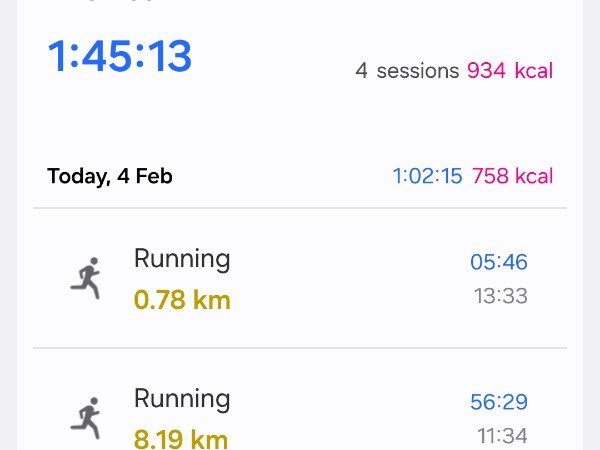The width and height of the screenshot is (600, 450).
Task: Click the 0.78 km distance
Action: coord(182,298)
